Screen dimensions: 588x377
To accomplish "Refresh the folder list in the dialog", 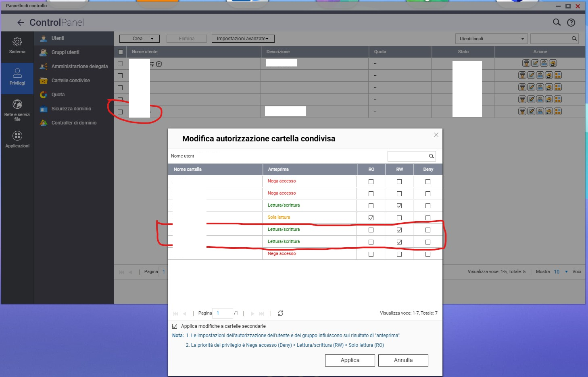I will (281, 313).
